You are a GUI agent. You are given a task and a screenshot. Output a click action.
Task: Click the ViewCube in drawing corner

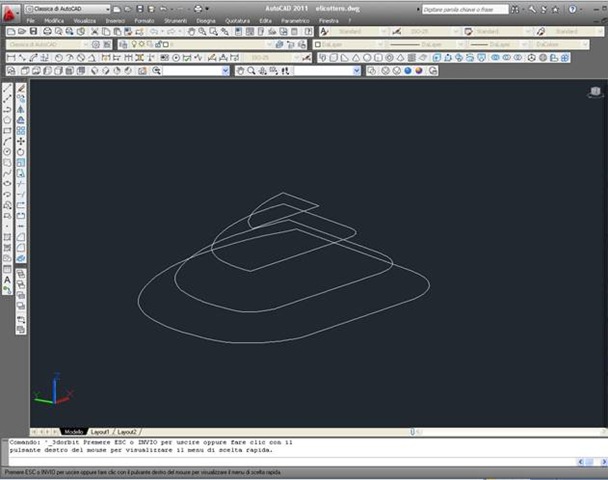pos(591,92)
